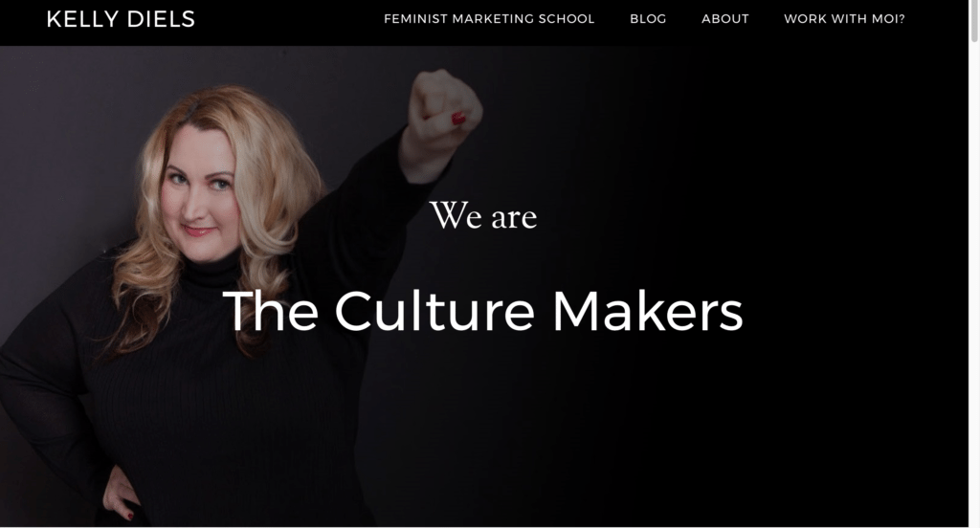This screenshot has width=980, height=528.
Task: Click the word "Makers" in the headline
Action: (x=648, y=311)
